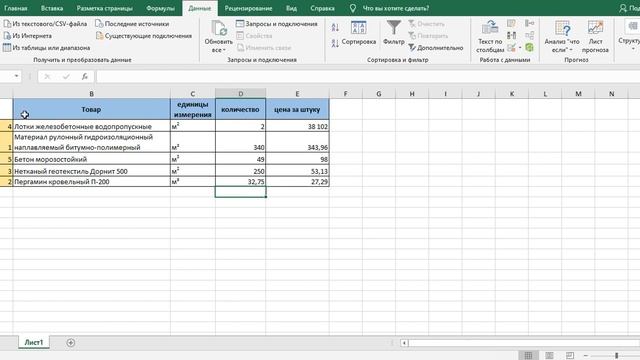Switch to the Вид tab

[x=291, y=8]
